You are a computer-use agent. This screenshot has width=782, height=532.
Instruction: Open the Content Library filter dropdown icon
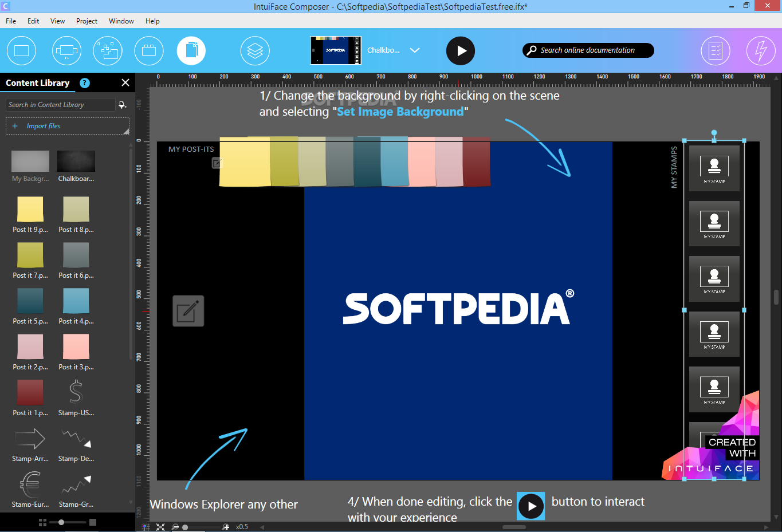[122, 105]
